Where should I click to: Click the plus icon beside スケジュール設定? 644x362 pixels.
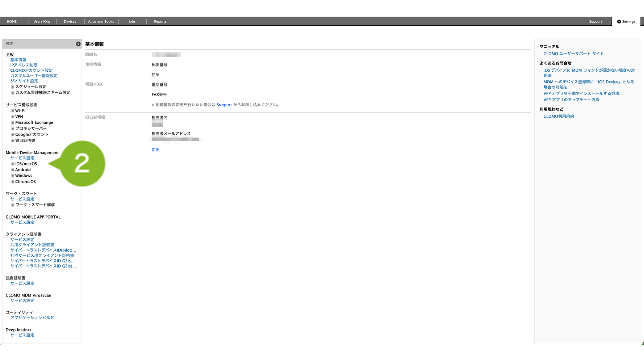click(13, 87)
